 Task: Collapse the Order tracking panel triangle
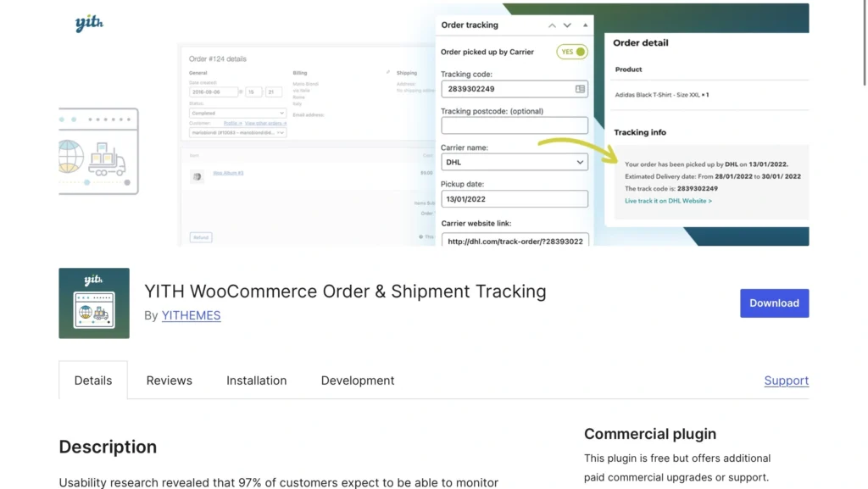[x=582, y=25]
